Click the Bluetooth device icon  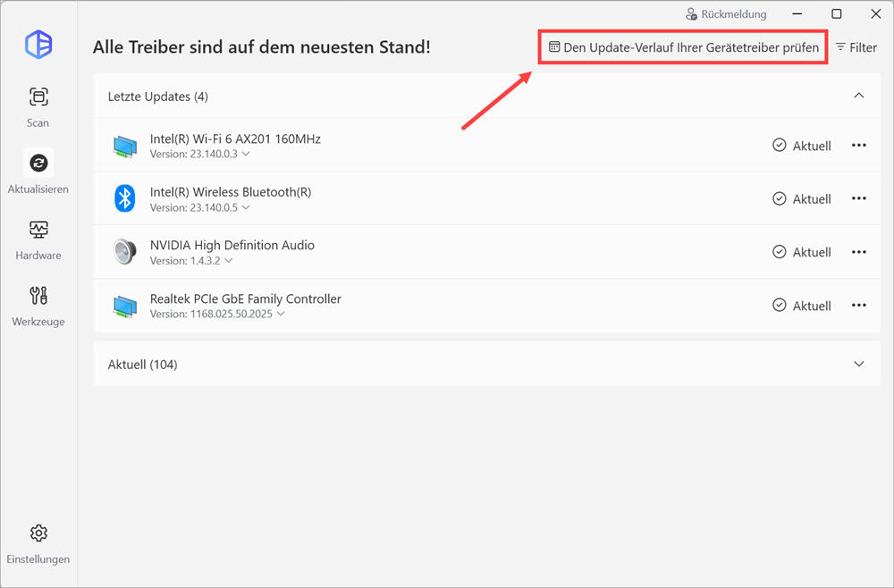click(x=125, y=198)
